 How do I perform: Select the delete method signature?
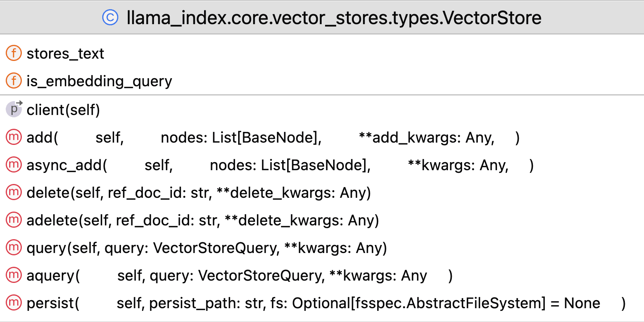[199, 193]
